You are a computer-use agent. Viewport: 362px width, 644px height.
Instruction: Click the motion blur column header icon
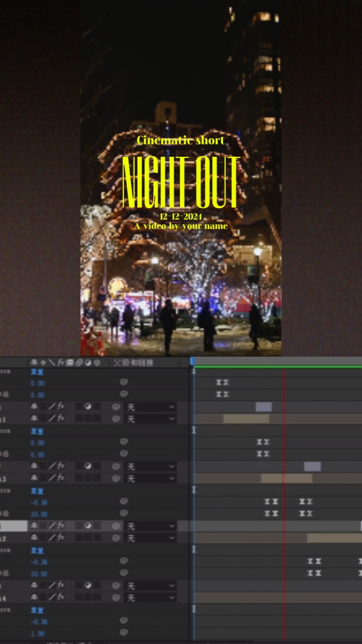[x=79, y=363]
